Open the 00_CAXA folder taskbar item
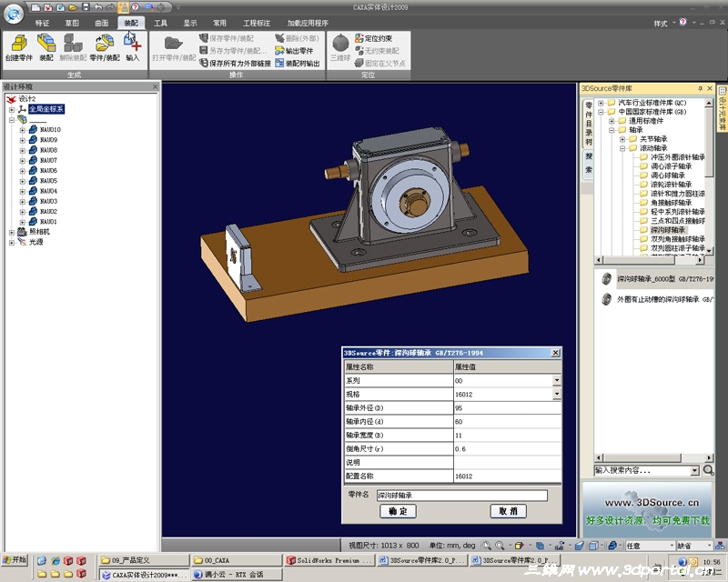Screen dimensions: 728x582 (237, 560)
